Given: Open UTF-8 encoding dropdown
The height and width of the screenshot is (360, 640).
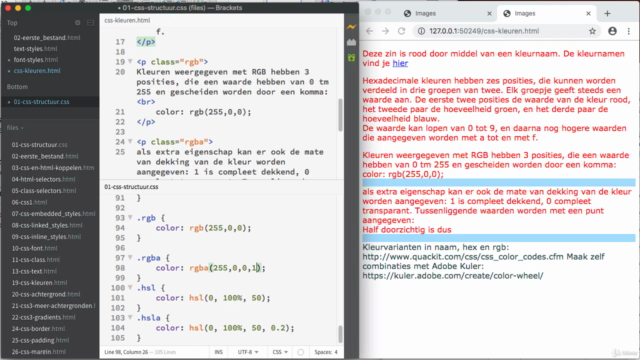Looking at the screenshot, I should 248,352.
